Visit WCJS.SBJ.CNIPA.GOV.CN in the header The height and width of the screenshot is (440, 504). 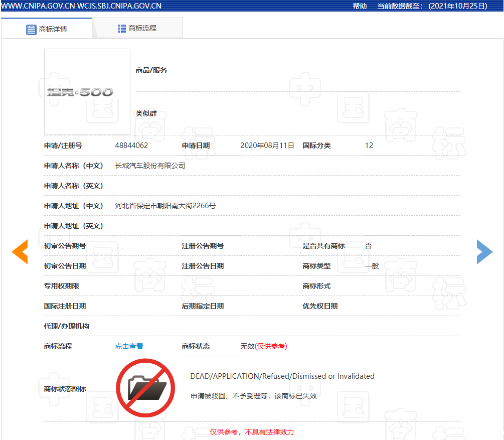[x=119, y=6]
